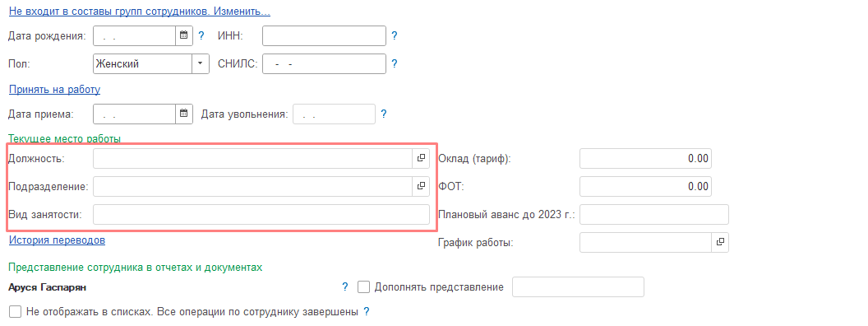The width and height of the screenshot is (868, 326).
Task: Check Не отображать в списках option
Action: [x=16, y=311]
